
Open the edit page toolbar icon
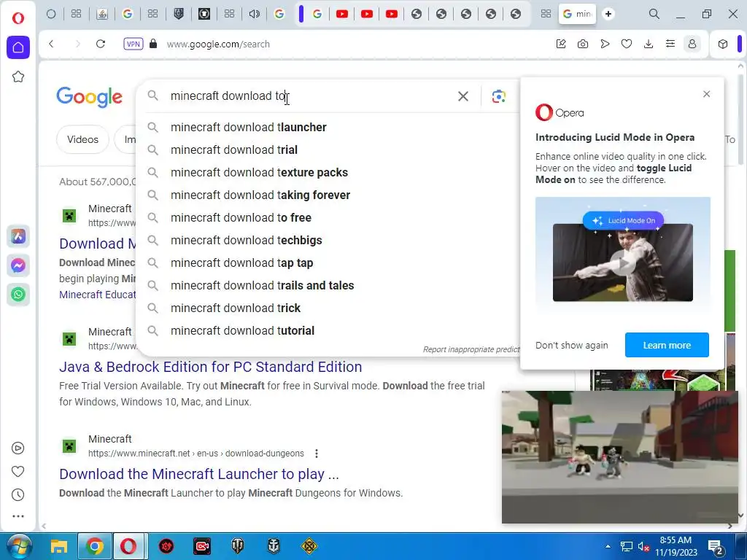coord(561,44)
